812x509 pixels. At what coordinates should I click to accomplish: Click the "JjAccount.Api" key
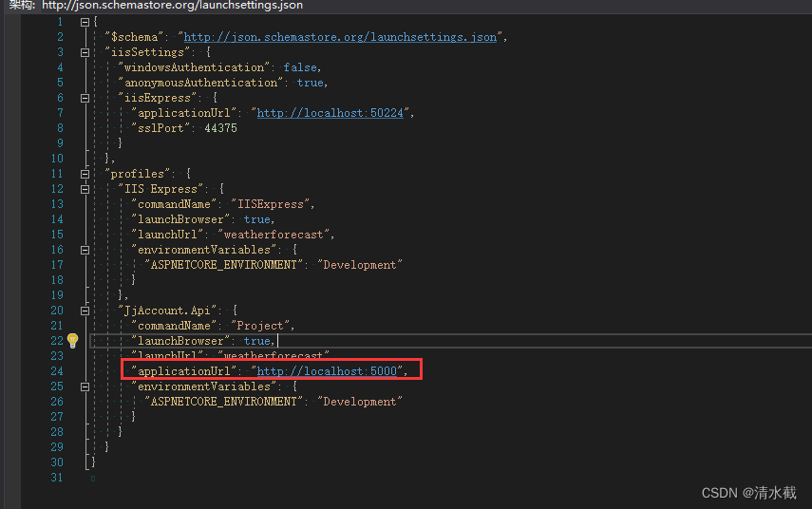[167, 311]
